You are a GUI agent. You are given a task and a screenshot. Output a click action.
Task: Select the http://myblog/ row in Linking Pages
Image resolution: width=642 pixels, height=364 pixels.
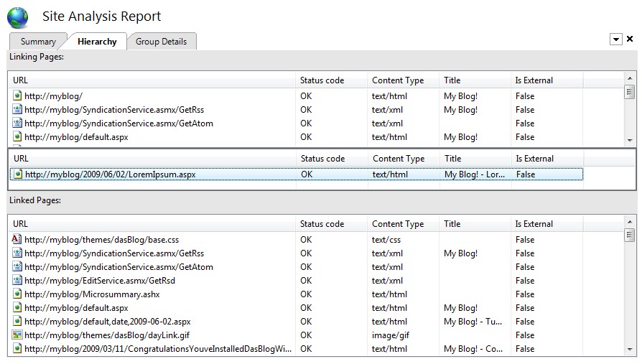pyautogui.click(x=296, y=95)
